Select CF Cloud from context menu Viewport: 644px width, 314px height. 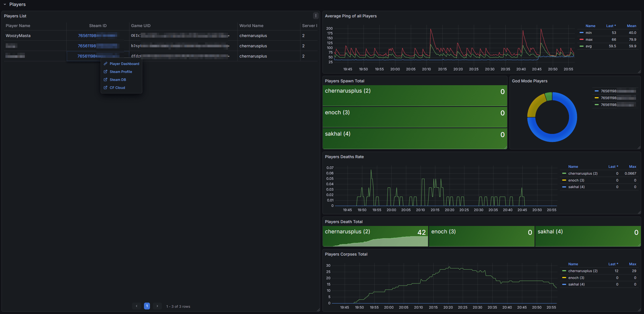tap(117, 88)
